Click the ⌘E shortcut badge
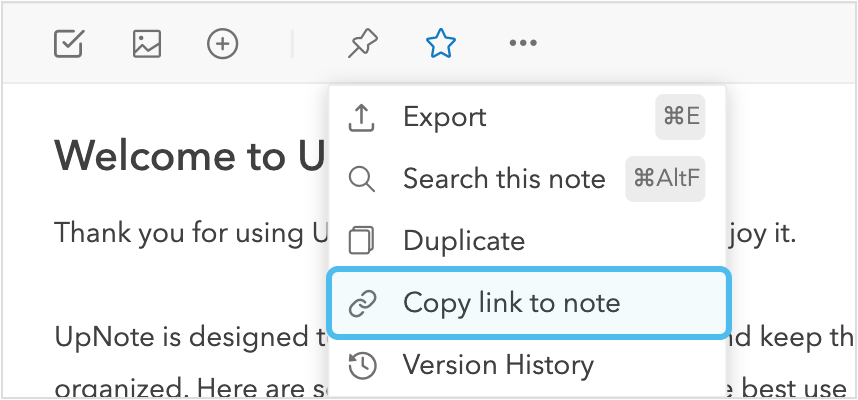 coord(679,117)
